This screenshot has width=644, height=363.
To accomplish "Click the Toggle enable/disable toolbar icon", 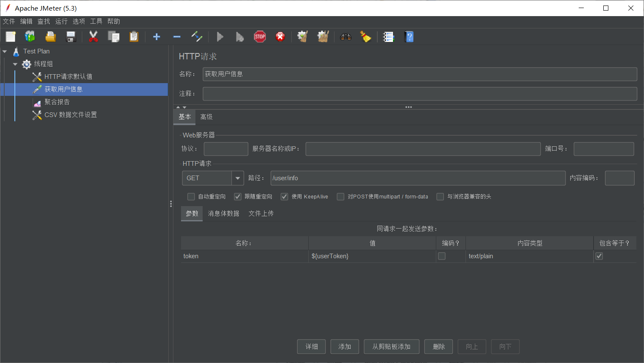I will (x=197, y=37).
